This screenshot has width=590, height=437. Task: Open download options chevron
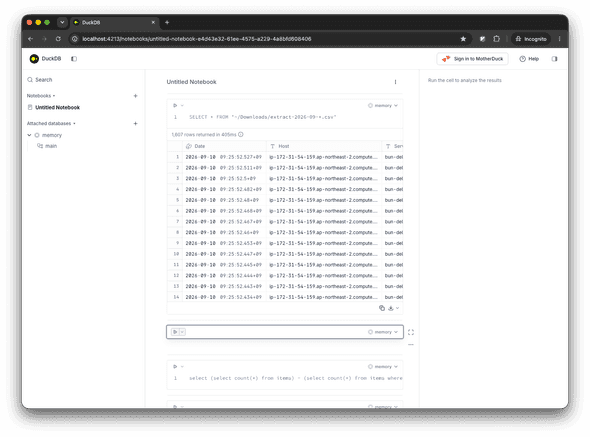397,308
